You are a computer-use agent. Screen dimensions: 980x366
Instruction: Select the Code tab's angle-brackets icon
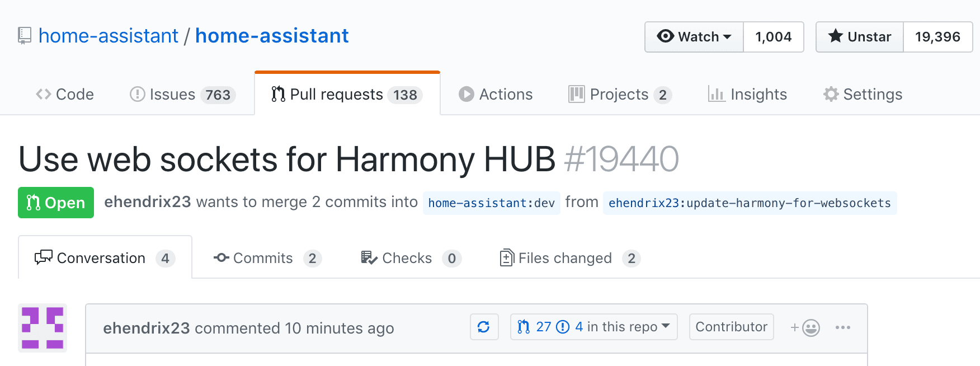[x=44, y=94]
